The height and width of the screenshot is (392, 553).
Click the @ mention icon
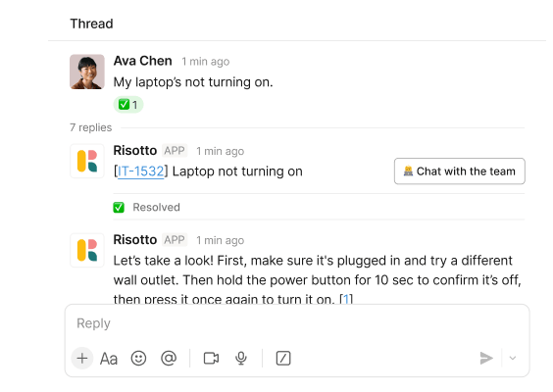[169, 358]
